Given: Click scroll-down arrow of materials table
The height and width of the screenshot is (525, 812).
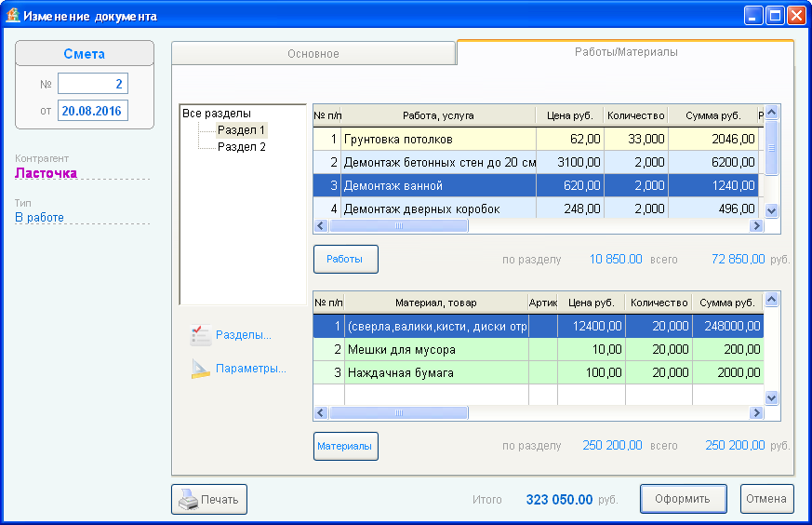Looking at the screenshot, I should tap(772, 398).
